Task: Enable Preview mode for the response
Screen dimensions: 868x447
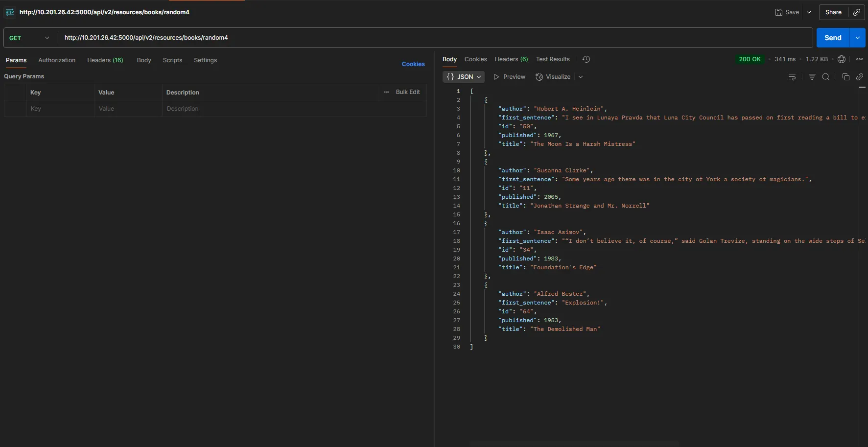Action: [510, 77]
